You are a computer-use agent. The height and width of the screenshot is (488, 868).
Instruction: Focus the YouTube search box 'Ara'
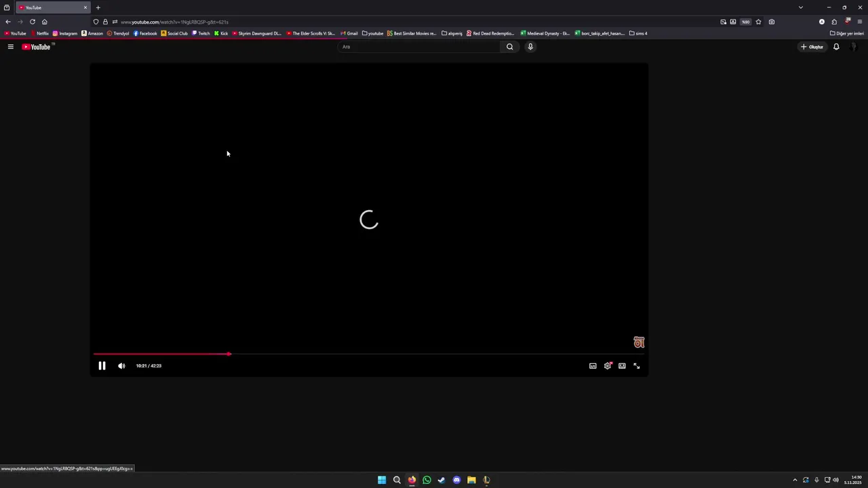click(x=419, y=47)
